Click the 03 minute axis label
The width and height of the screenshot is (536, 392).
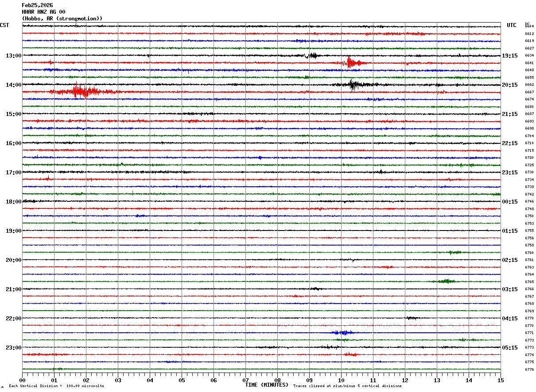coord(118,380)
